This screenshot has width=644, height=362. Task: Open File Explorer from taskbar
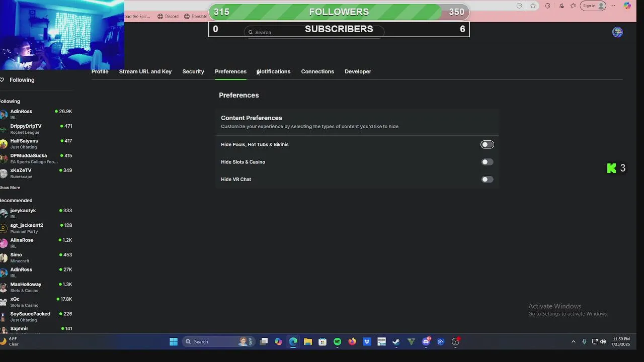tap(308, 342)
